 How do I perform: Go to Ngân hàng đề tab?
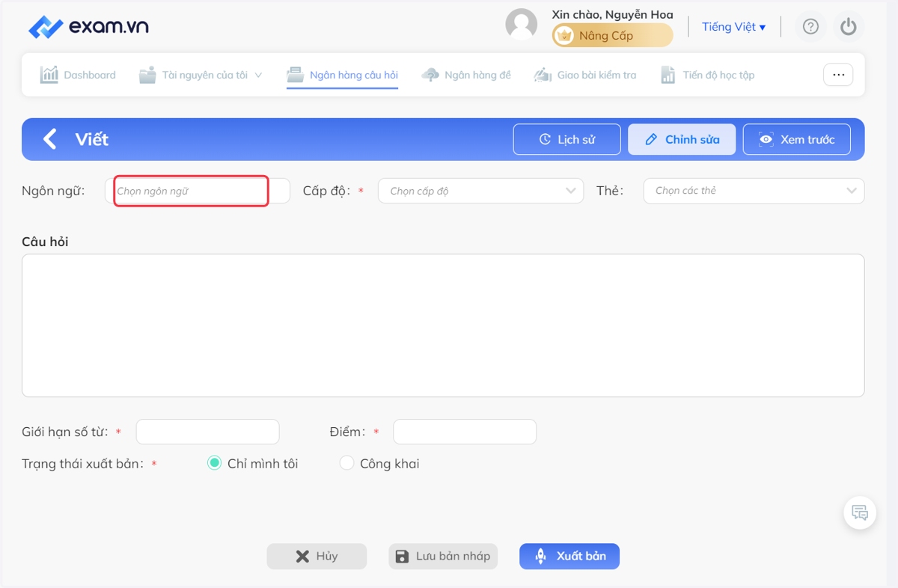coord(466,75)
